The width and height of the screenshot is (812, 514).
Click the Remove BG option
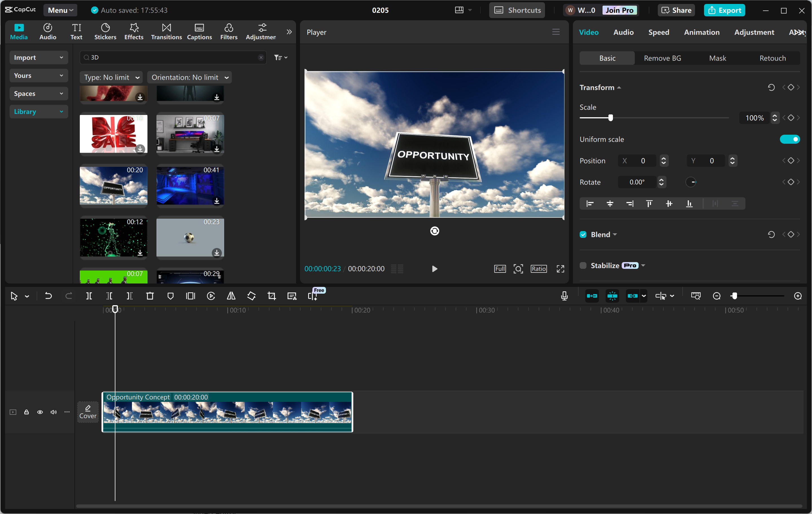pos(662,58)
